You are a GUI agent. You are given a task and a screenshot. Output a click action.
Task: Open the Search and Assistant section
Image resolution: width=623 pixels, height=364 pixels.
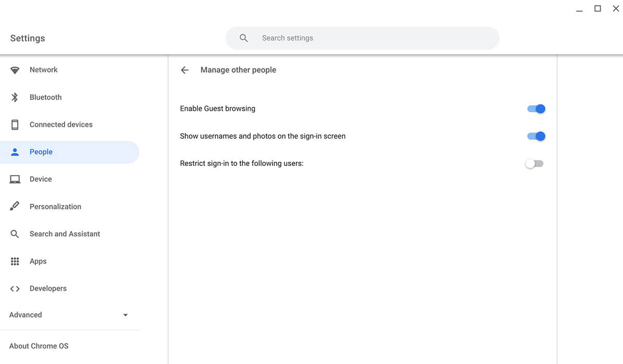click(x=64, y=233)
